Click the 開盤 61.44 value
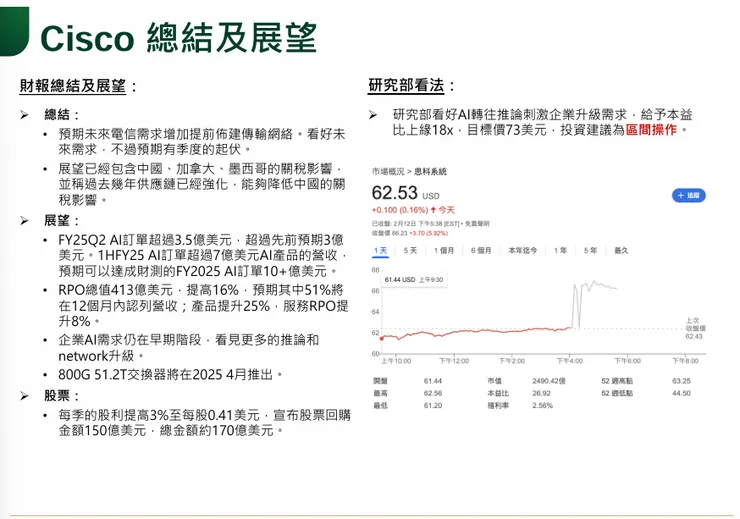 433,381
